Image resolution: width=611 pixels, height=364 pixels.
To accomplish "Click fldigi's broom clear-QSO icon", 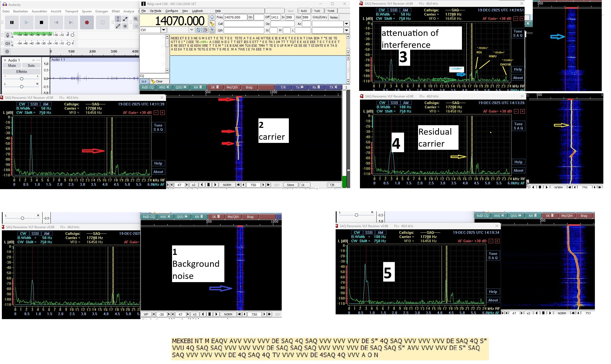I will tap(212, 24).
